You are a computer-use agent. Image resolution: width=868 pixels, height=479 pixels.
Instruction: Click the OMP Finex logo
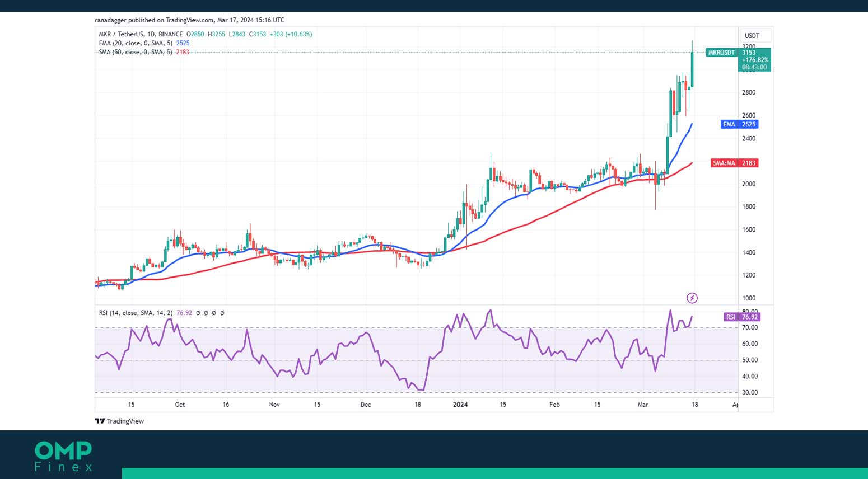(x=63, y=456)
